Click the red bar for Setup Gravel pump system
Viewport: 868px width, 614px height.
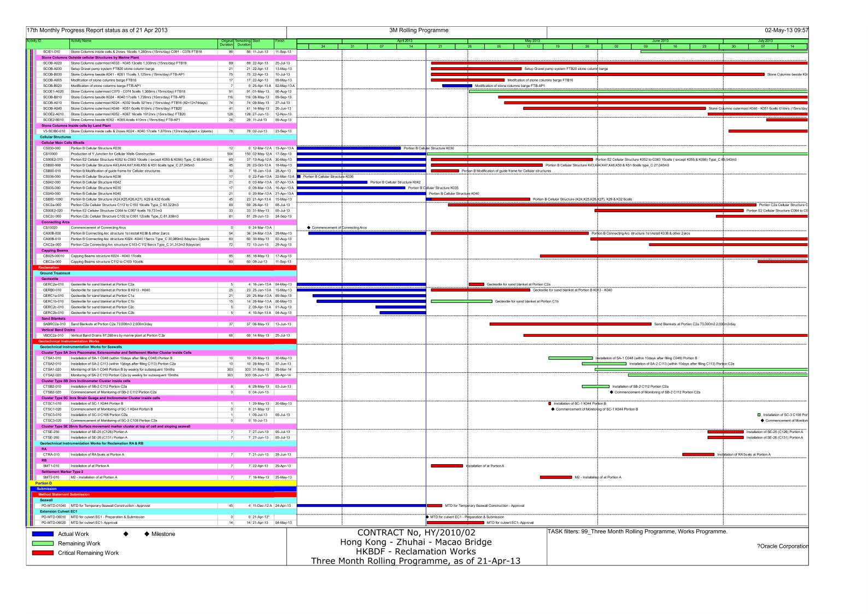click(476, 69)
